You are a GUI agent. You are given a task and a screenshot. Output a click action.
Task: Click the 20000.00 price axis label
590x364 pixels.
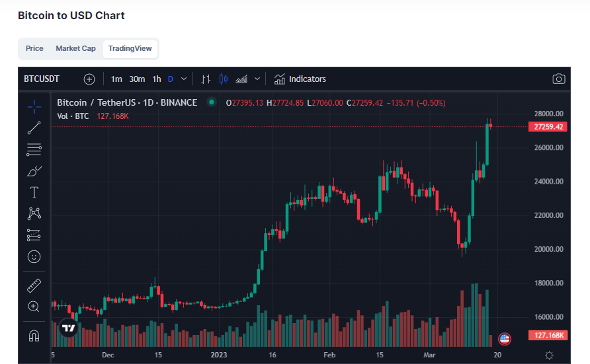(548, 249)
